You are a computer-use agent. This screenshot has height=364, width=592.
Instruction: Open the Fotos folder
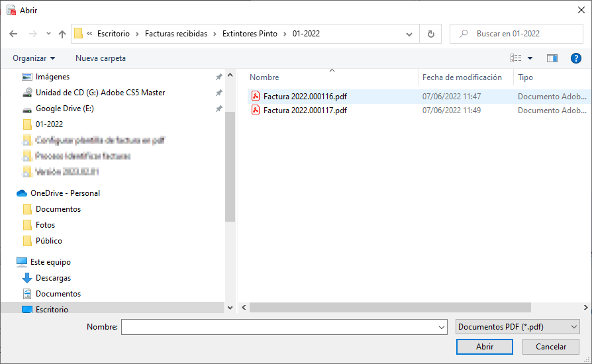45,225
